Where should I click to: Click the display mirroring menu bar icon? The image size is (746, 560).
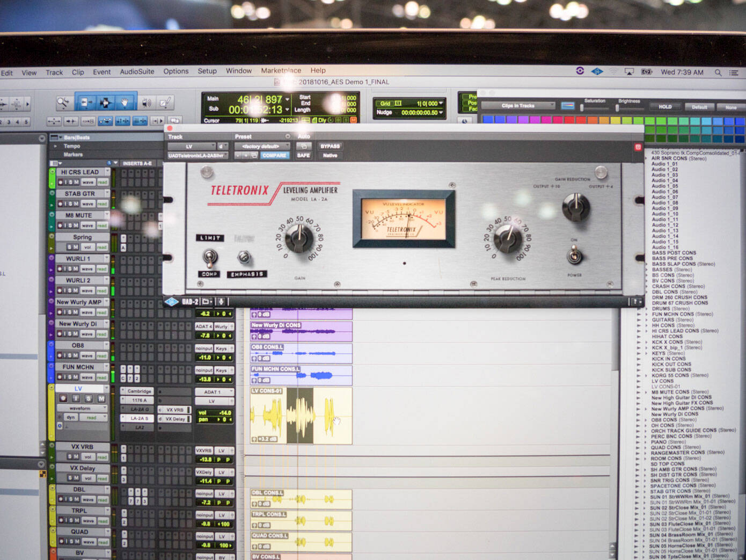[629, 71]
